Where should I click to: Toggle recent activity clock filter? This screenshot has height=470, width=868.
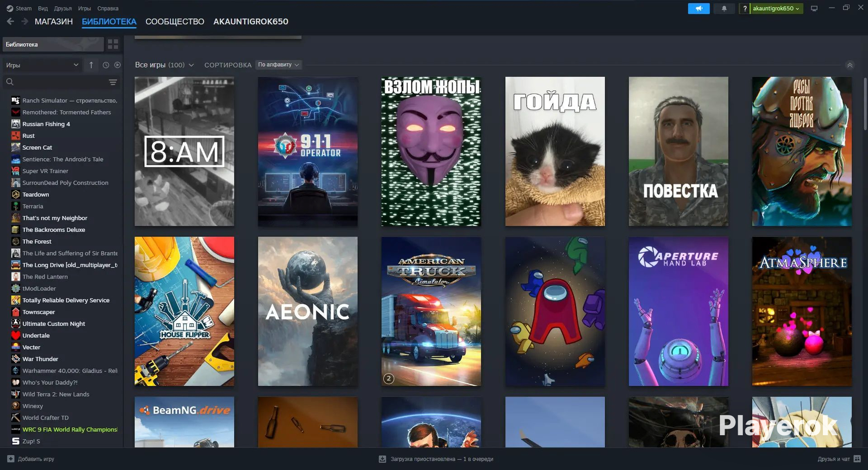(106, 65)
